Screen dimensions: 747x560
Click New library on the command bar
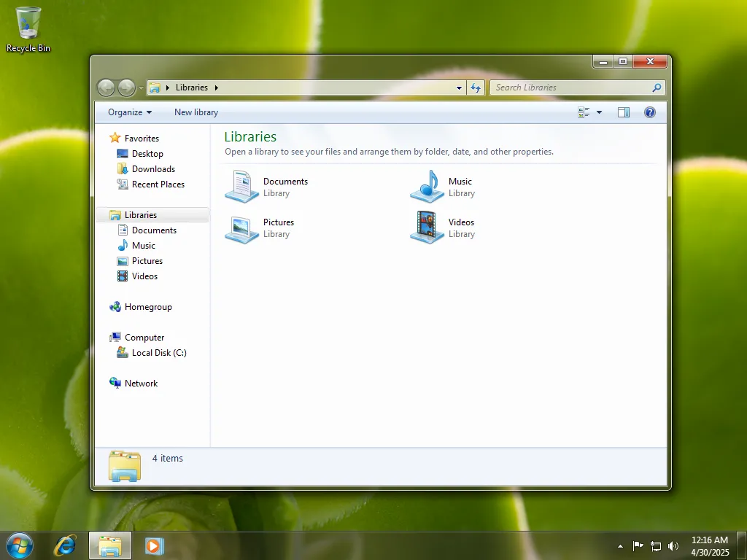195,112
